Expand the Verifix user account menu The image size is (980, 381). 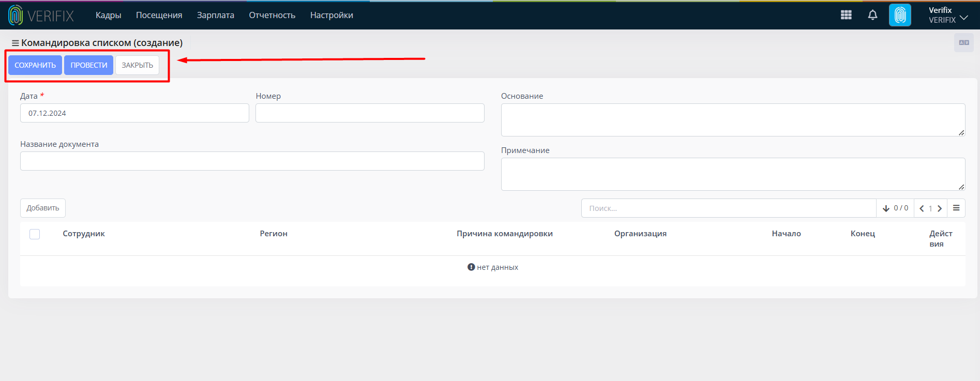click(948, 15)
